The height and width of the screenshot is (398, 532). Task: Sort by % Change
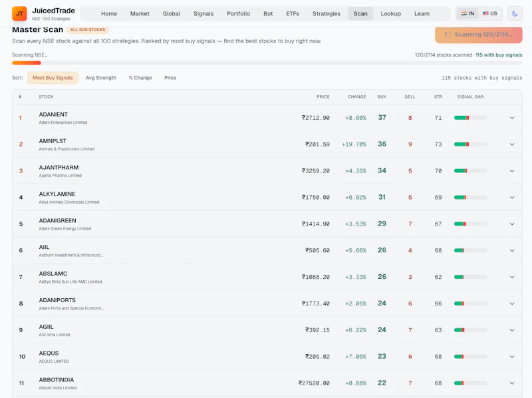click(140, 78)
